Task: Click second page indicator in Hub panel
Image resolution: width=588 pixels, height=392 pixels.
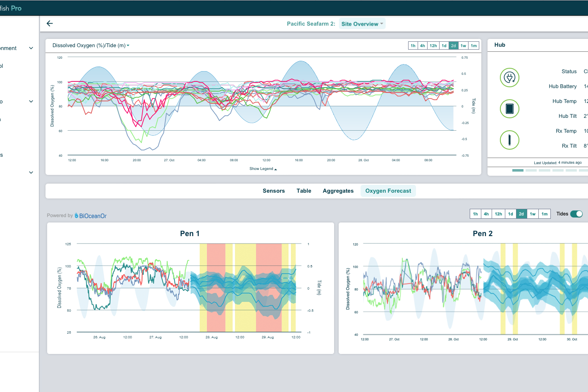Action: [531, 170]
